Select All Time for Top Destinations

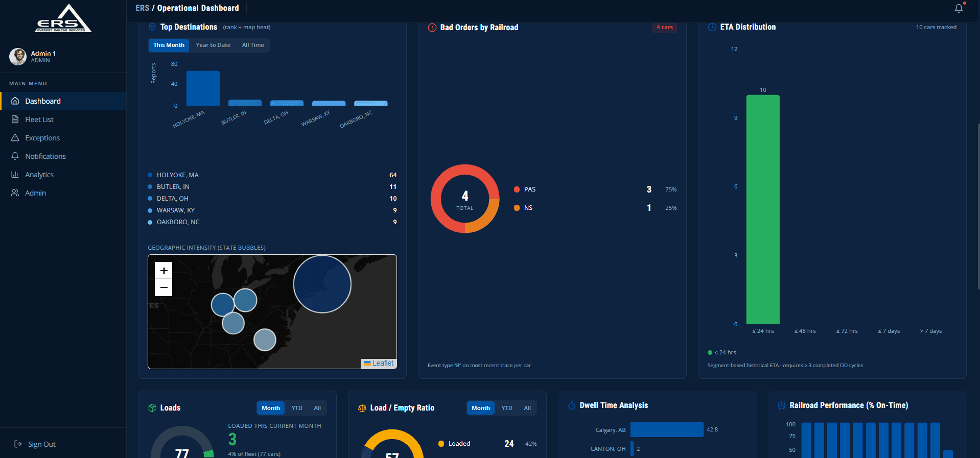[253, 45]
